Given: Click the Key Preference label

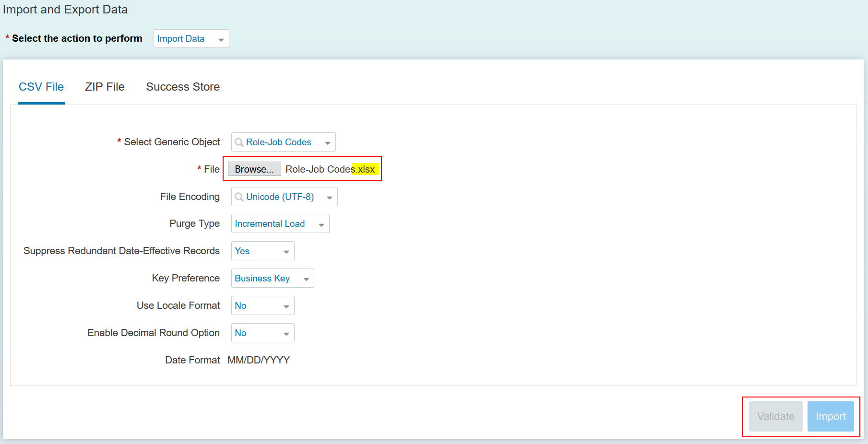Looking at the screenshot, I should (x=186, y=278).
